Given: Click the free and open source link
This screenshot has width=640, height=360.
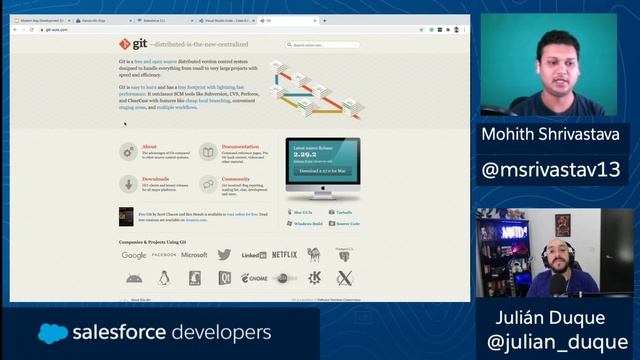Looking at the screenshot, I should coord(156,62).
